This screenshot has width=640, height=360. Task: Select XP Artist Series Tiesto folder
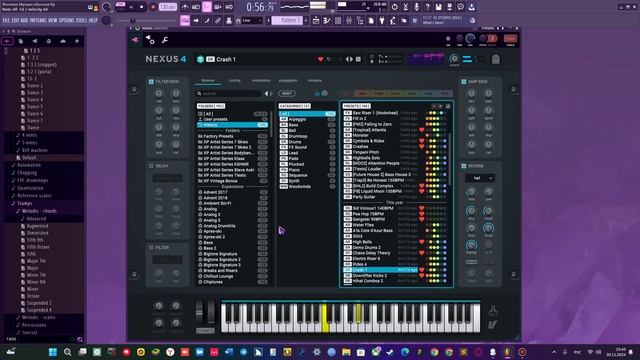click(232, 175)
